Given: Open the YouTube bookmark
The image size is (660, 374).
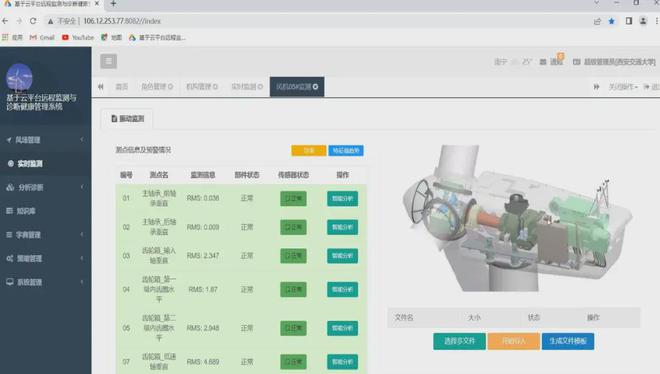Looking at the screenshot, I should (x=78, y=37).
